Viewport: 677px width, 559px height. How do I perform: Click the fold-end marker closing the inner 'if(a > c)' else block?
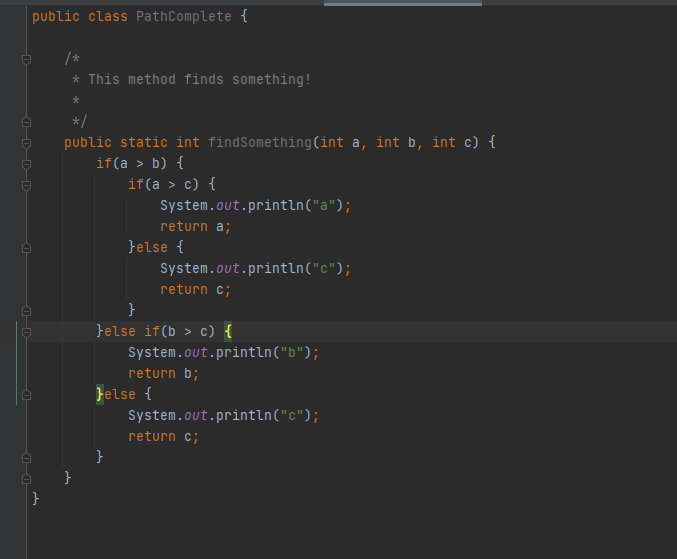point(26,311)
